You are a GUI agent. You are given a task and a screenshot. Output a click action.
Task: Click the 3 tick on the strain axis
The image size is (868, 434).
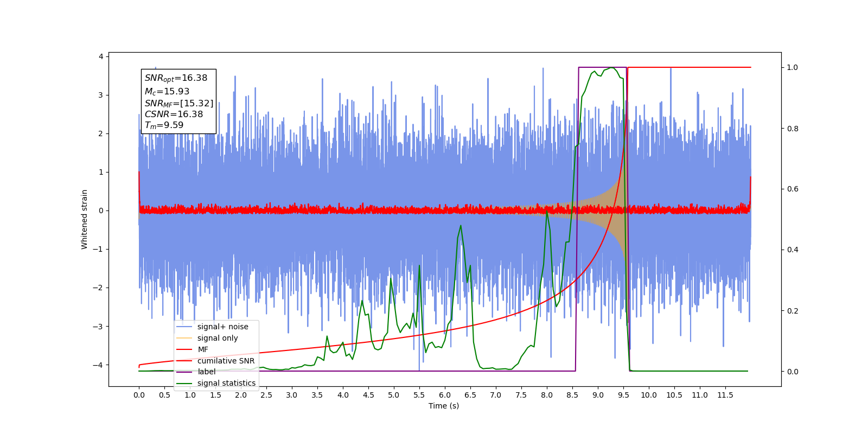(x=101, y=95)
